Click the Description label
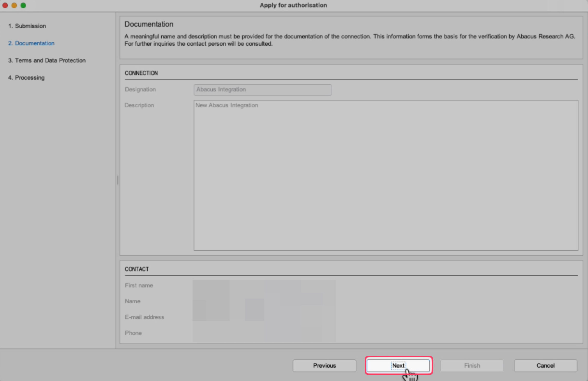This screenshot has width=588, height=381. (139, 105)
